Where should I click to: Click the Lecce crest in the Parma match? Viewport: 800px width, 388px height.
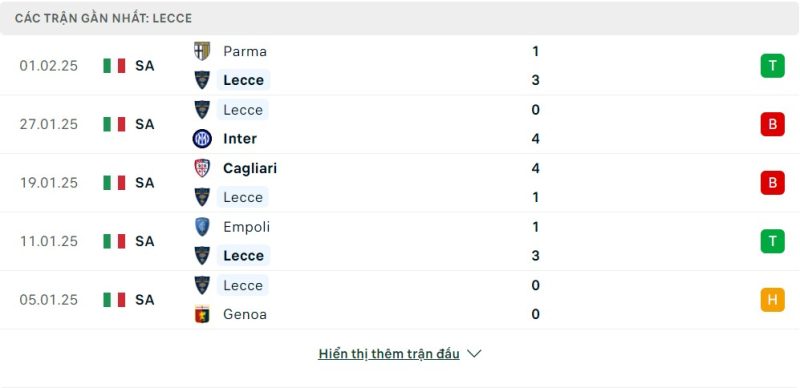pos(202,80)
